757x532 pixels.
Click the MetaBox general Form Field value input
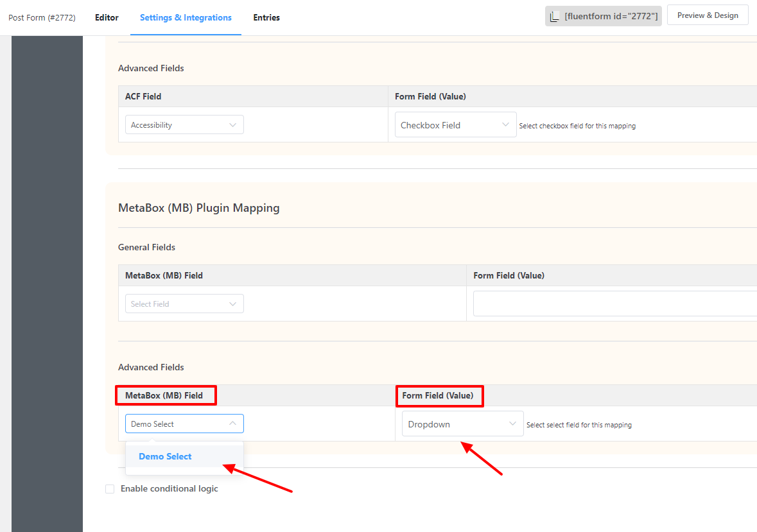point(614,304)
